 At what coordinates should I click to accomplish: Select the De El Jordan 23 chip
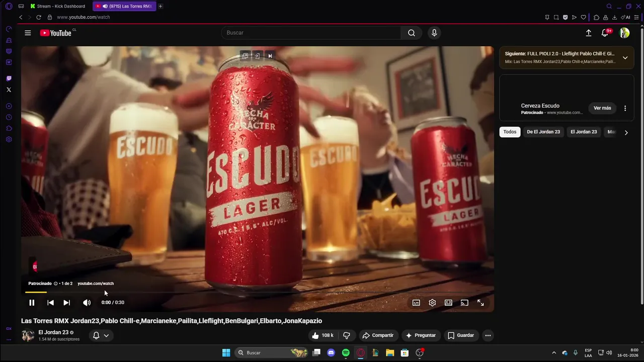coord(543,132)
